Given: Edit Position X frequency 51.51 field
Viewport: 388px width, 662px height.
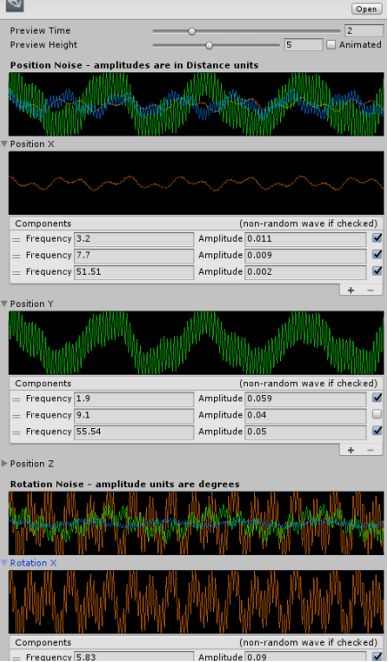Looking at the screenshot, I should point(134,272).
